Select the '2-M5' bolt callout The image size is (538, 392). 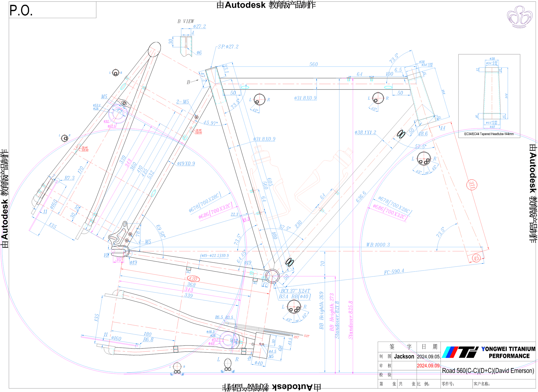coord(182,102)
